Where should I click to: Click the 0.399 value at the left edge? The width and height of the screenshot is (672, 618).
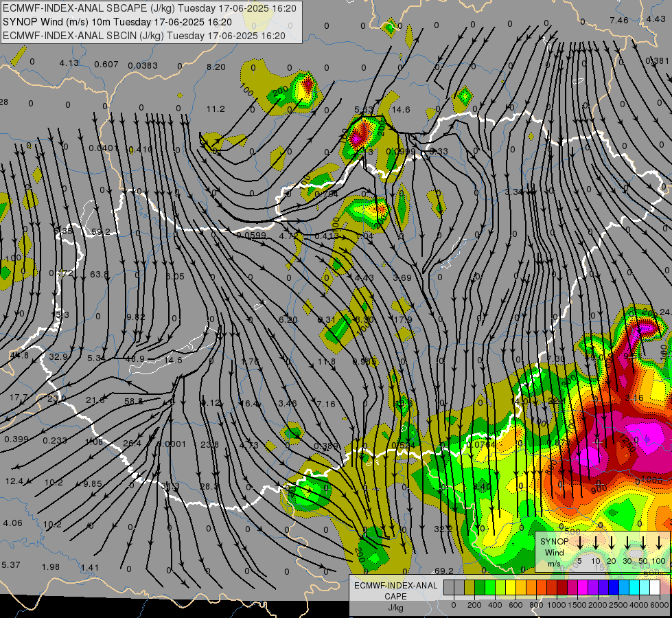pyautogui.click(x=16, y=439)
